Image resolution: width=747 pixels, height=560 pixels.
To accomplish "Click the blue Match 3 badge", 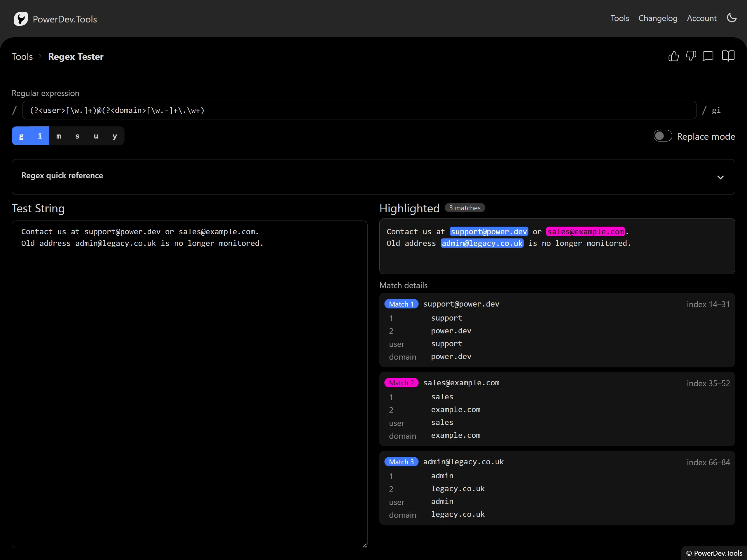I will [401, 462].
